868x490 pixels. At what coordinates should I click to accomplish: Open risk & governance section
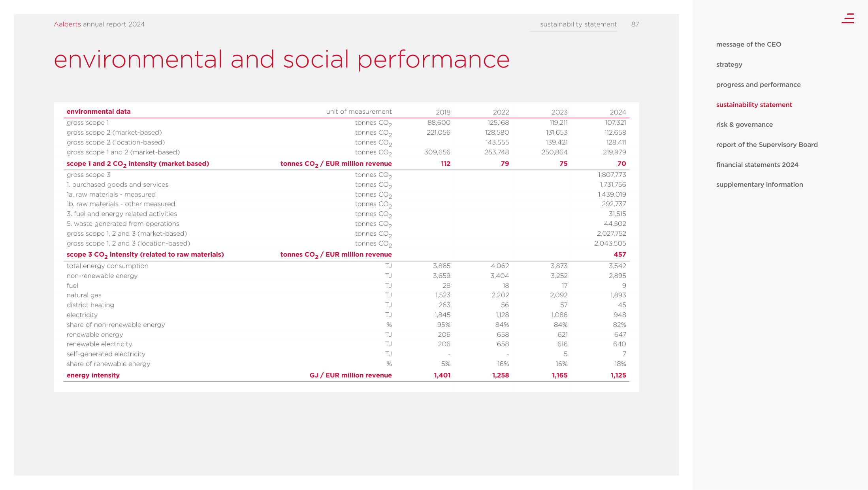[x=744, y=124]
